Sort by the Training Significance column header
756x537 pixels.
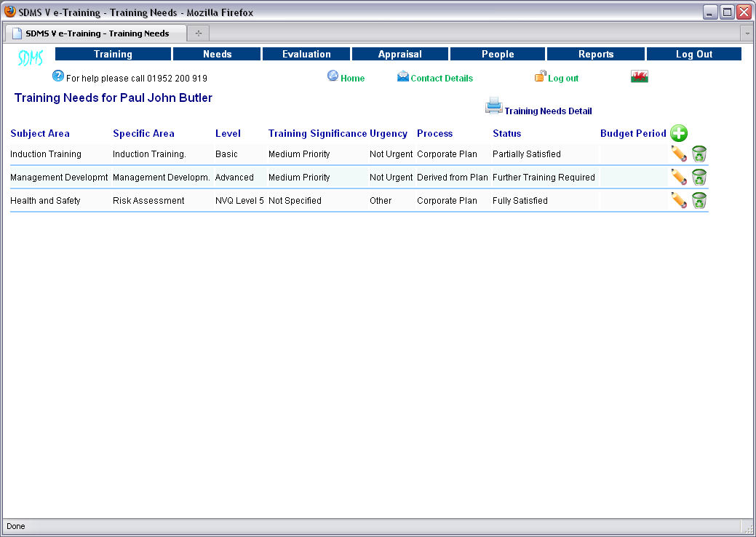(x=318, y=134)
